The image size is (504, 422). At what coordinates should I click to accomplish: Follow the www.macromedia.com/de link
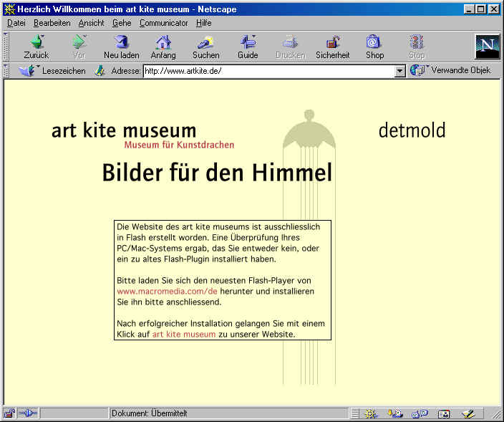click(x=167, y=292)
